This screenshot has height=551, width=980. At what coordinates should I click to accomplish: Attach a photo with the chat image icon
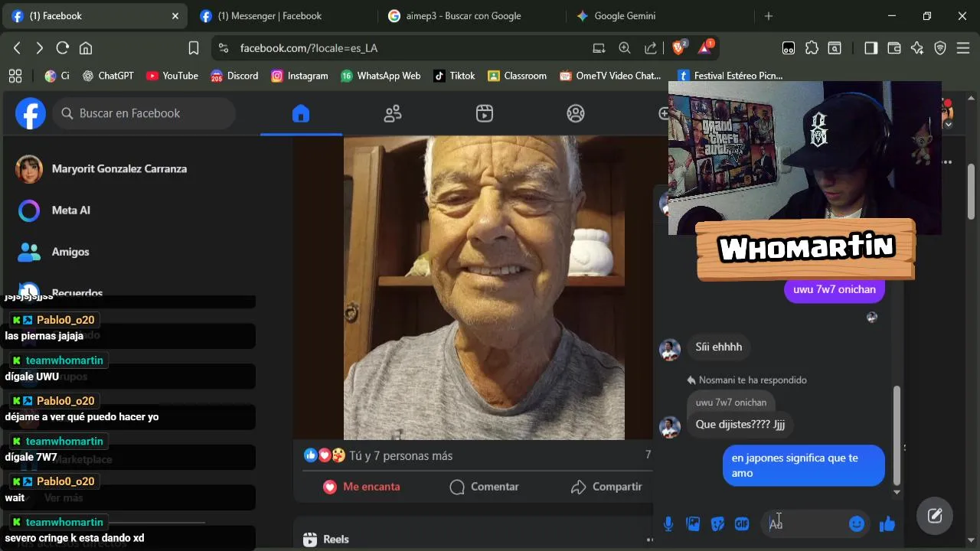693,523
